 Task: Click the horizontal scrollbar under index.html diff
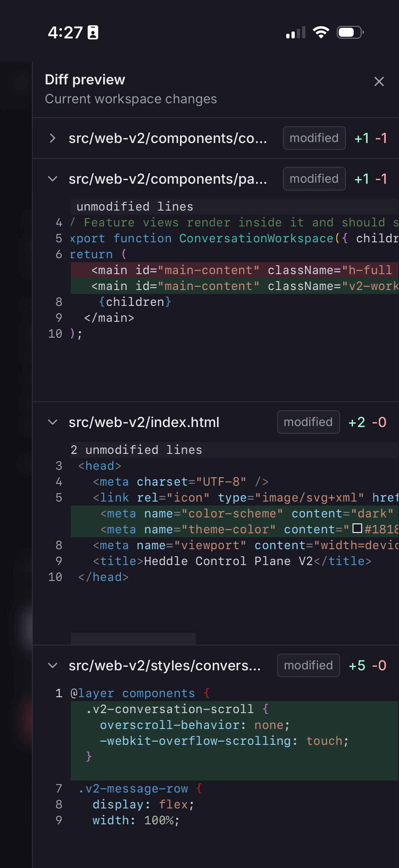133,638
